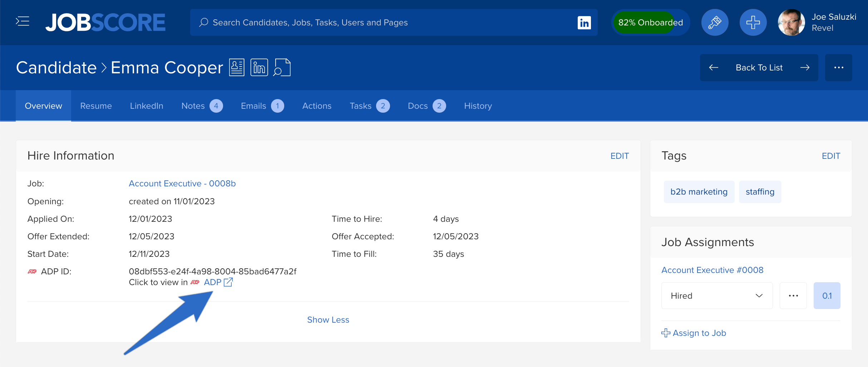
Task: Open the header more options ellipsis
Action: (838, 68)
